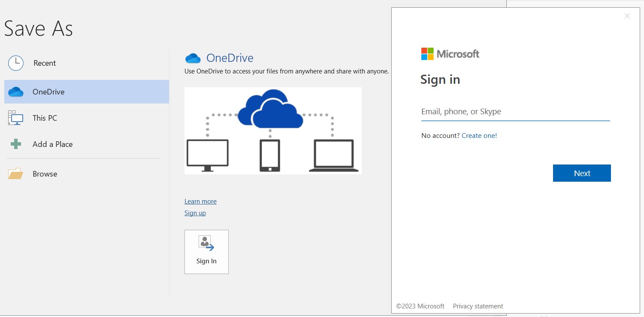The width and height of the screenshot is (644, 317).
Task: Focus the Email, phone, or Skype field
Action: click(x=515, y=112)
